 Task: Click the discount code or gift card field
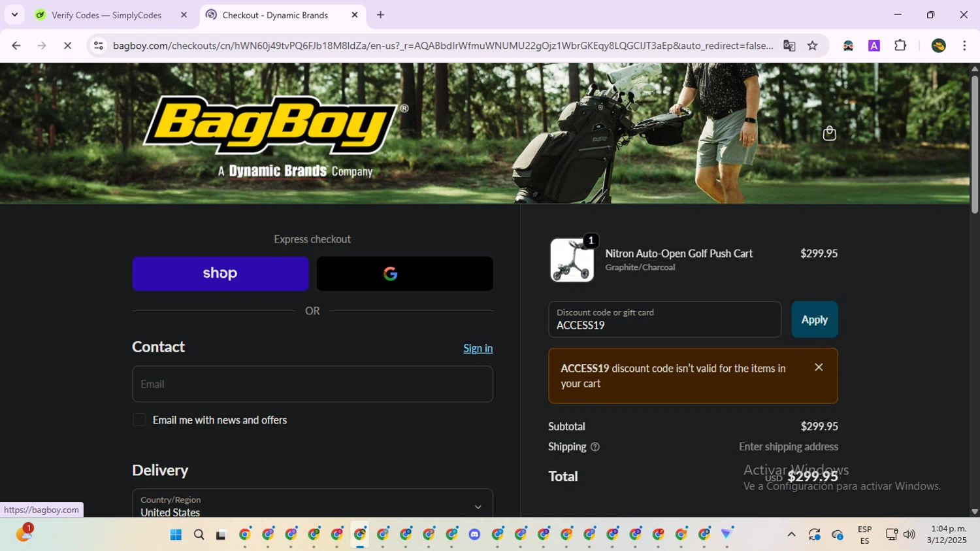(x=664, y=320)
